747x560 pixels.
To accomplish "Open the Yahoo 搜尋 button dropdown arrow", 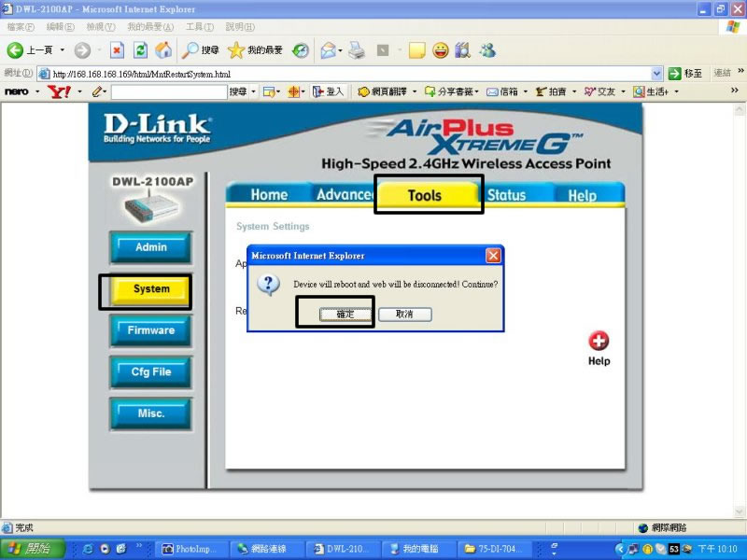I will 253,91.
